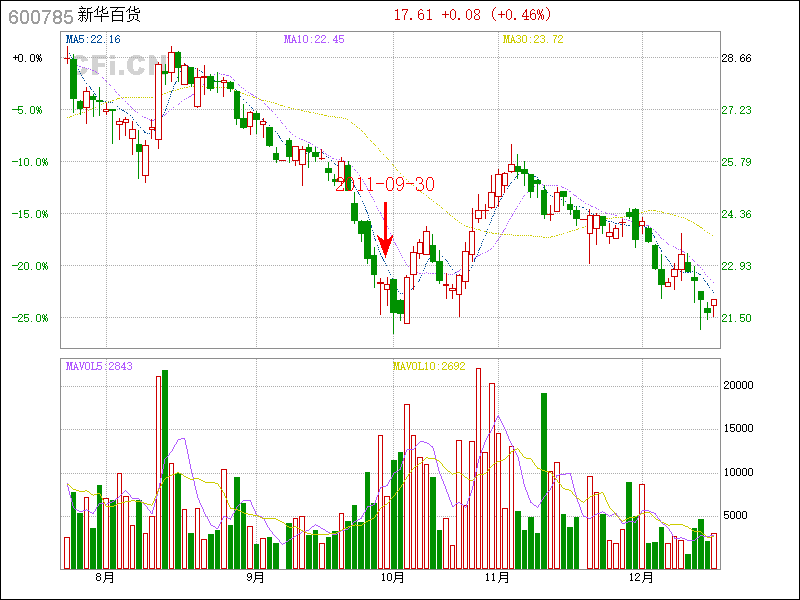The image size is (800, 600).
Task: Click the stock name 新华百货
Action: [112, 16]
